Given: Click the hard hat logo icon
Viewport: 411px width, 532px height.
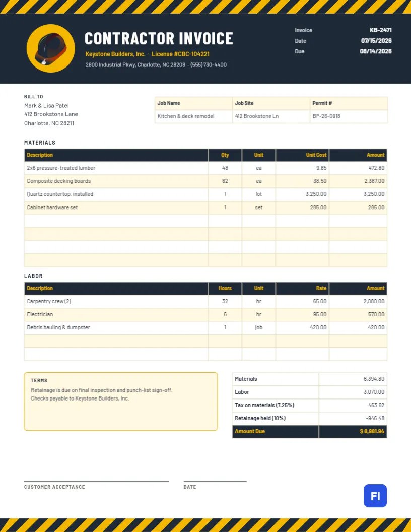Looking at the screenshot, I should point(50,48).
